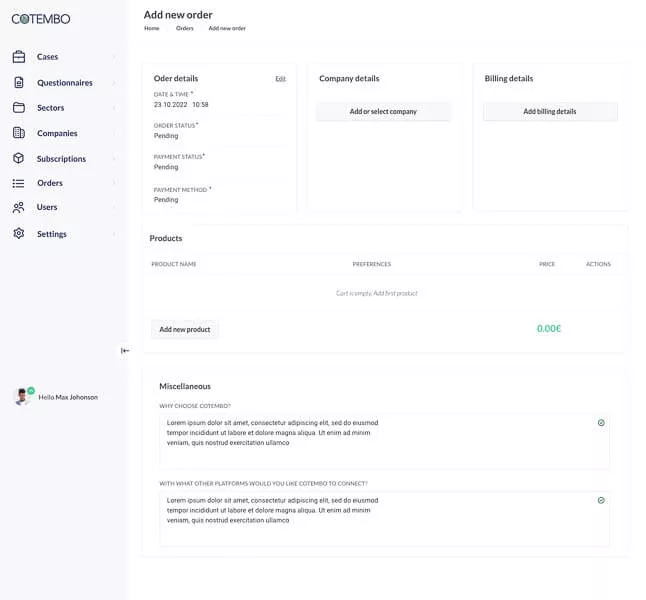The height and width of the screenshot is (600, 646).
Task: Go to Orders breadcrumb
Action: pyautogui.click(x=185, y=28)
